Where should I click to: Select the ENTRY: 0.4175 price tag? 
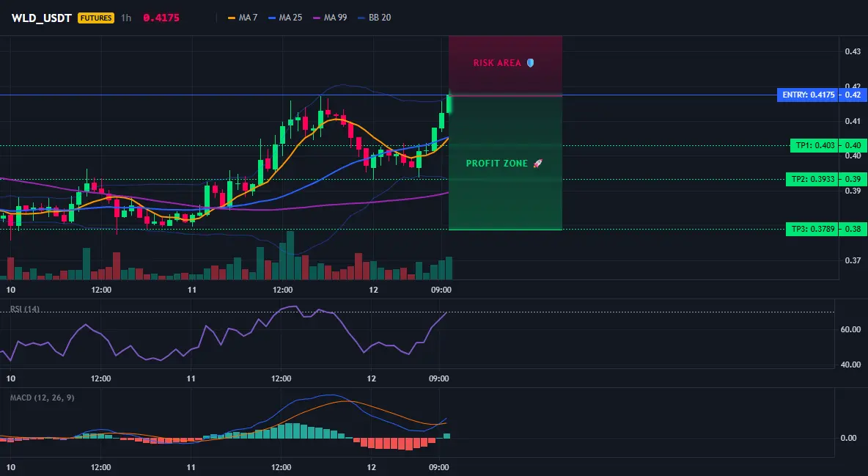coord(808,95)
